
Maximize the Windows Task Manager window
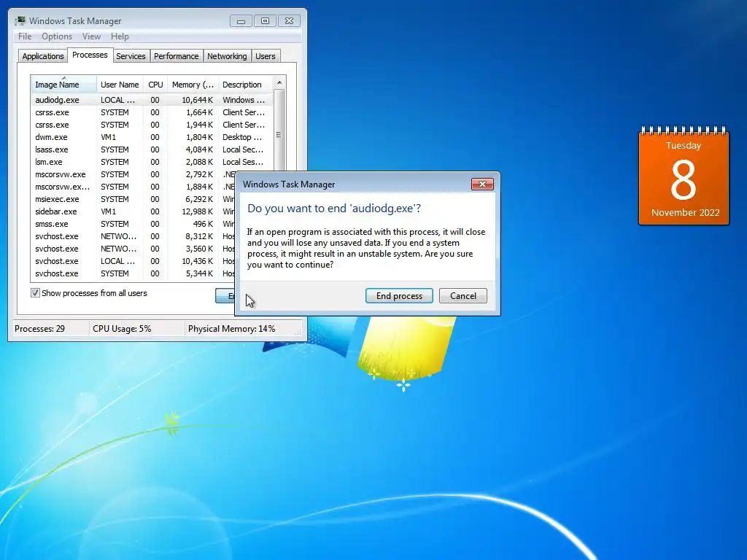click(x=266, y=21)
